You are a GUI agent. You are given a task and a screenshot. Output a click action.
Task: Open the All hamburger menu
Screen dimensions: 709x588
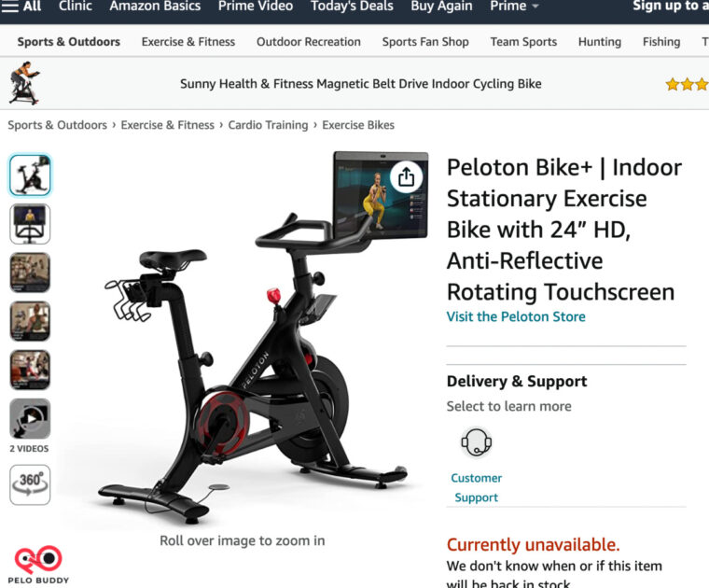(x=21, y=7)
